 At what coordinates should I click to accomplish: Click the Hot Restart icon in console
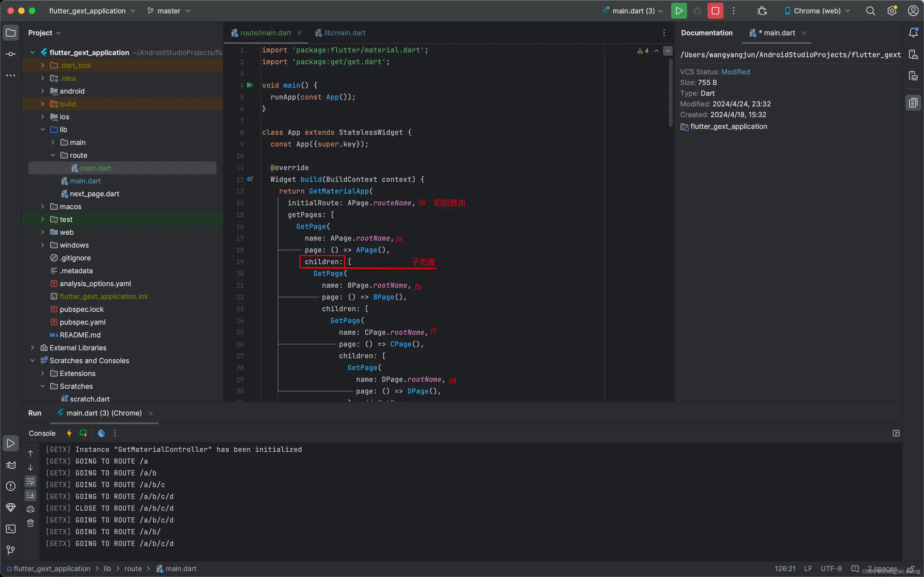83,433
